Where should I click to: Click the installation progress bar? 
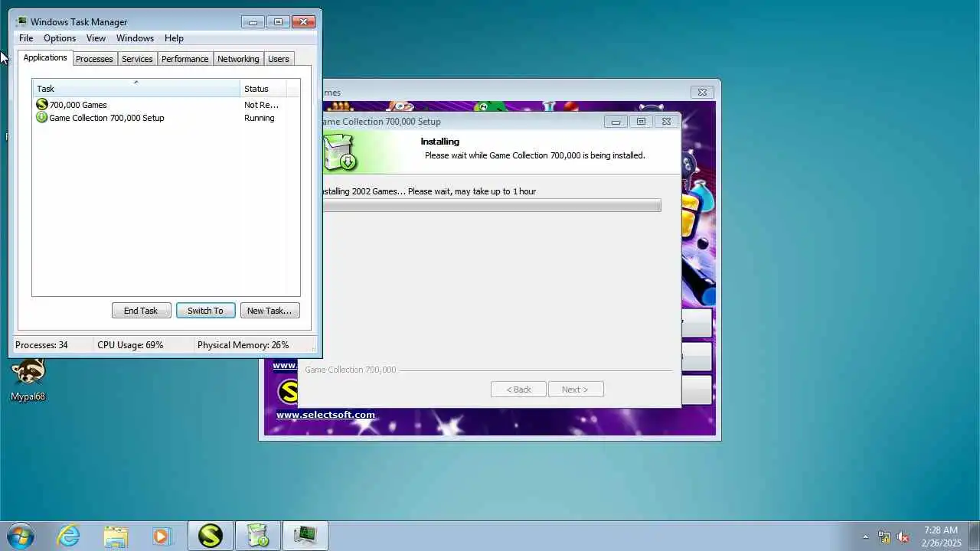tap(492, 205)
